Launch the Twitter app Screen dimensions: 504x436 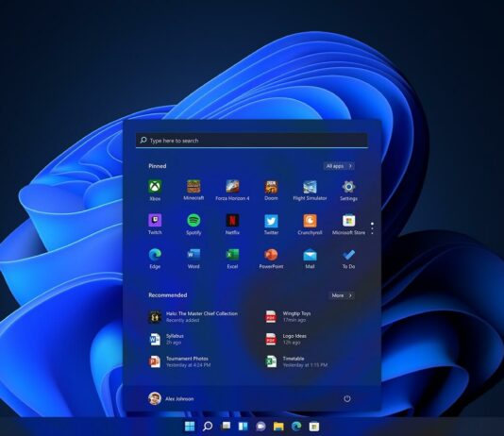(x=271, y=225)
